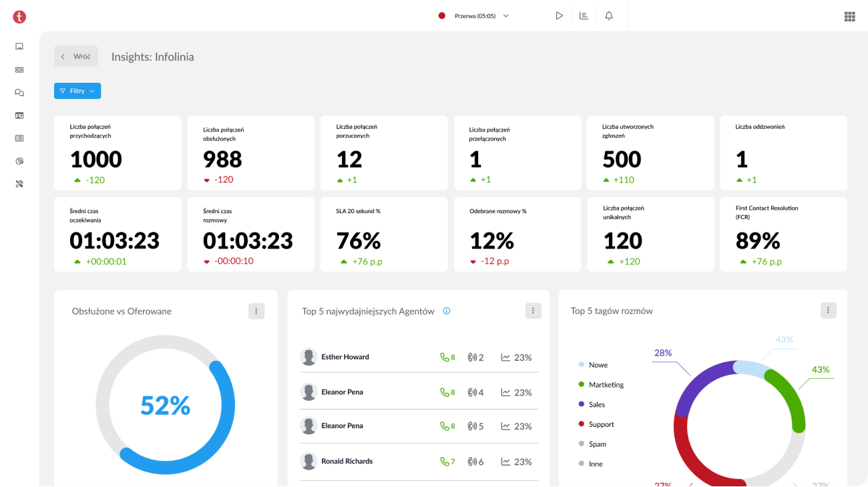Click the Insights: Infolinia page title
This screenshot has height=487, width=868.
(x=152, y=57)
